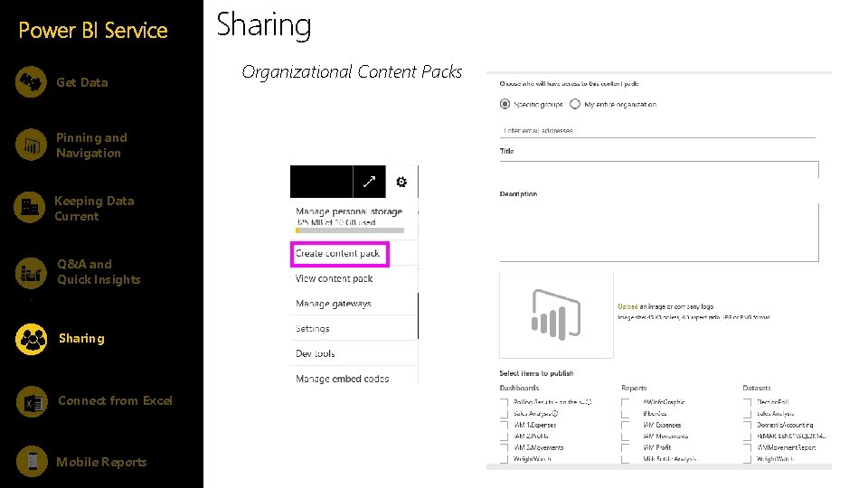Click the Mobile Reports phone icon

pyautogui.click(x=33, y=461)
